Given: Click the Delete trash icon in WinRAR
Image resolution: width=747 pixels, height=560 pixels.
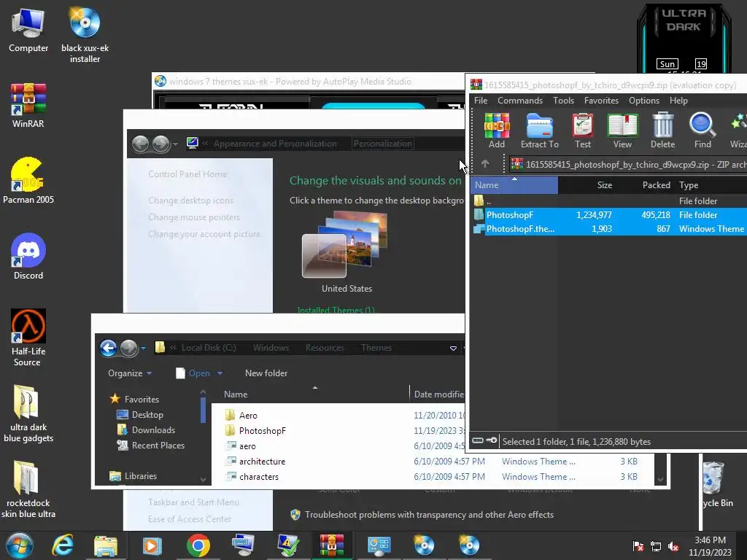Looking at the screenshot, I should click(x=662, y=131).
